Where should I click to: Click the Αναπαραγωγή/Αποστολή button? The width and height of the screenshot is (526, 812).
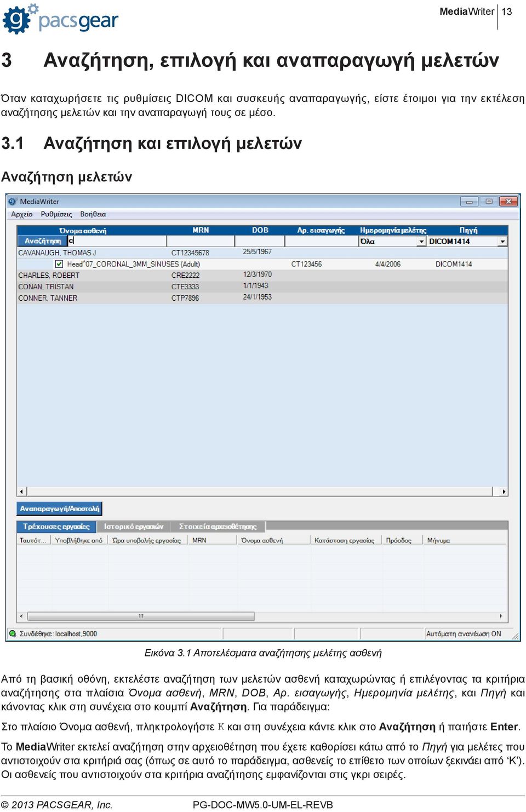coord(60,508)
